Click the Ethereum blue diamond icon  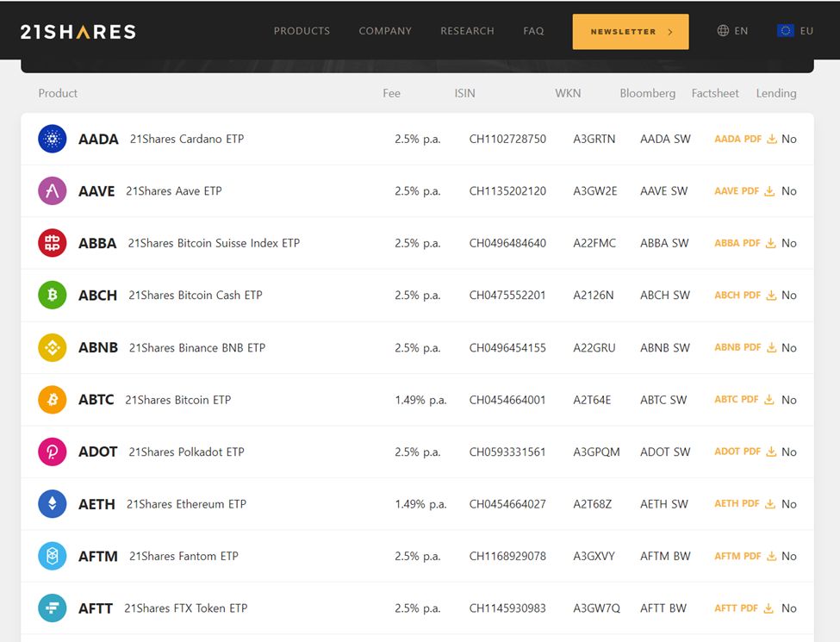click(53, 504)
